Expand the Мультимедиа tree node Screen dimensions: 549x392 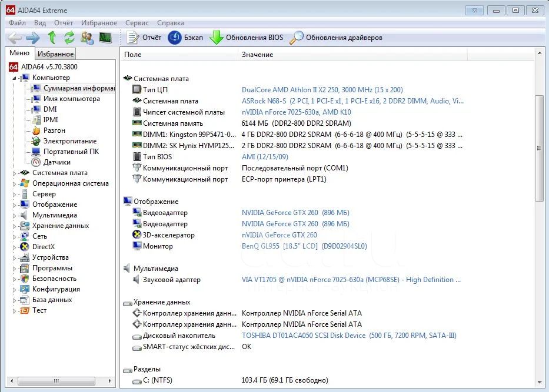(14, 216)
